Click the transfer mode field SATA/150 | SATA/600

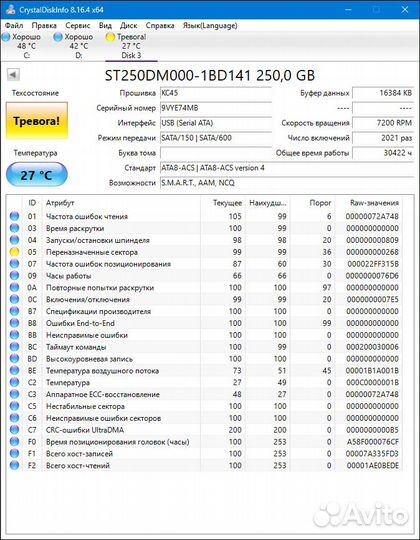pos(216,138)
